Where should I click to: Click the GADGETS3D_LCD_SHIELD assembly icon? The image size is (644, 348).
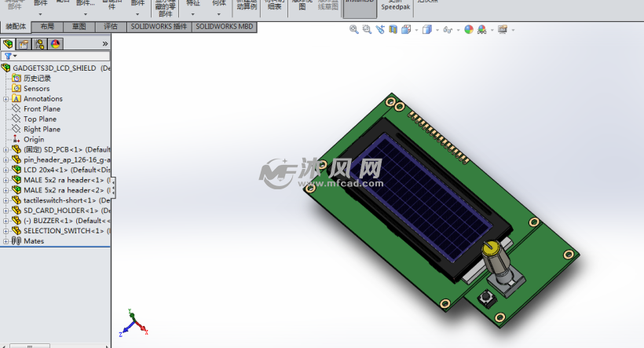[5, 68]
